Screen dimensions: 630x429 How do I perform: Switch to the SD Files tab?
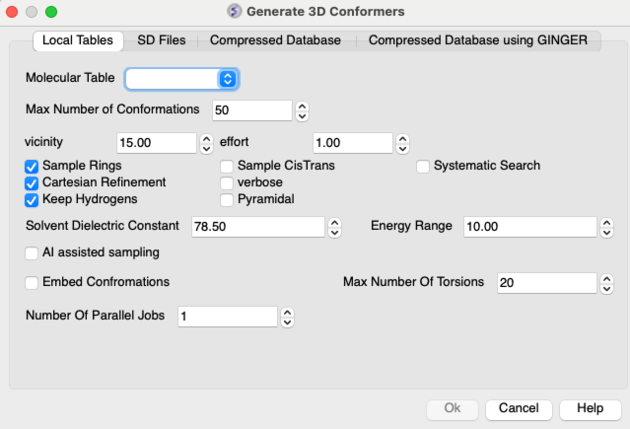click(161, 41)
